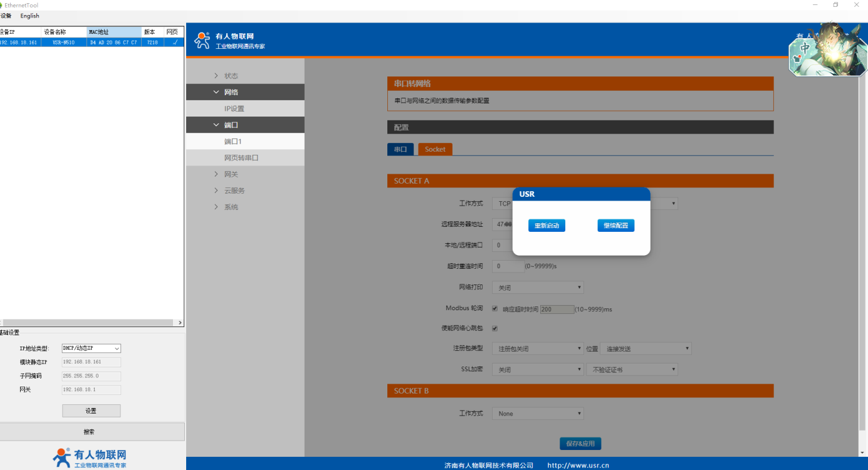Click the USR logo at bottom left
Image resolution: width=868 pixels, height=470 pixels.
(91, 457)
